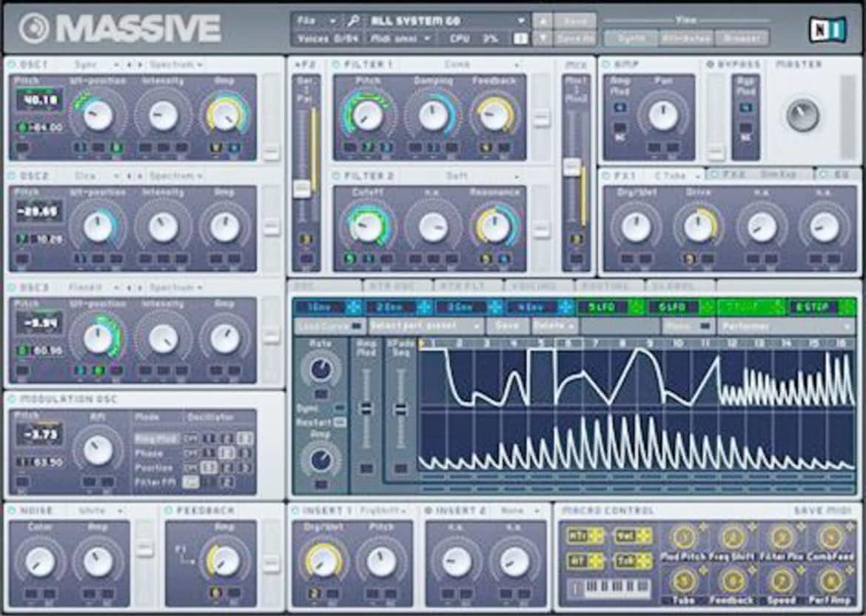Click the Freq Shift macro knob

point(732,538)
